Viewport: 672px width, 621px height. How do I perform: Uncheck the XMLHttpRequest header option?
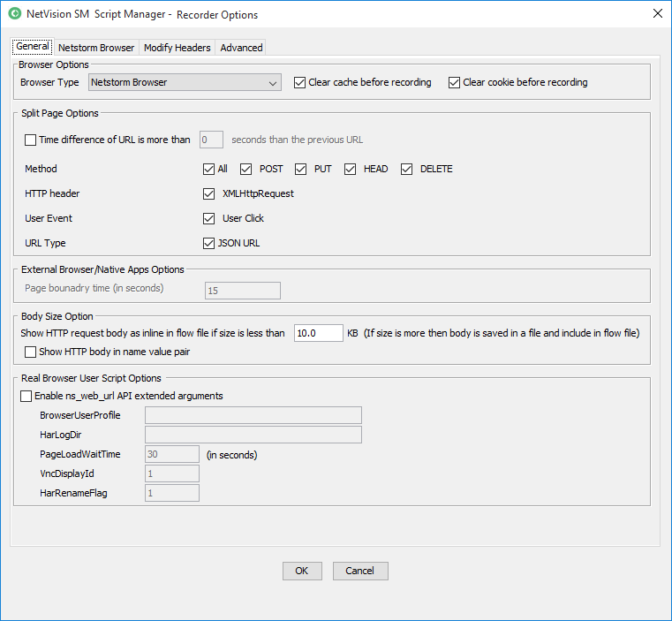tap(208, 193)
